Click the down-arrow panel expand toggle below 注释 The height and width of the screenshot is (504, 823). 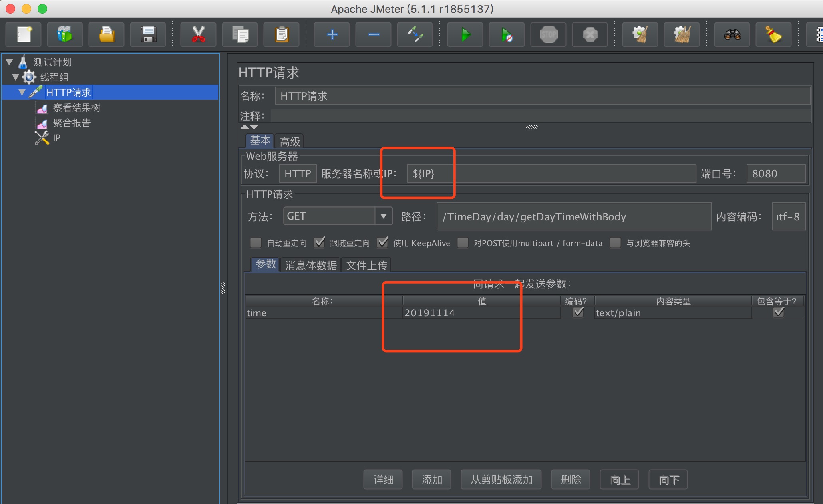pos(254,127)
